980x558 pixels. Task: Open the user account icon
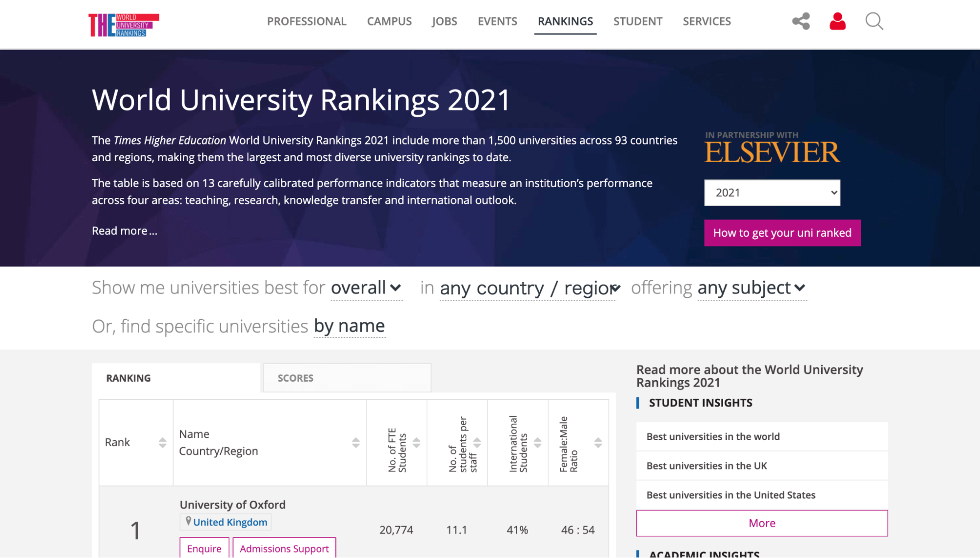[837, 21]
